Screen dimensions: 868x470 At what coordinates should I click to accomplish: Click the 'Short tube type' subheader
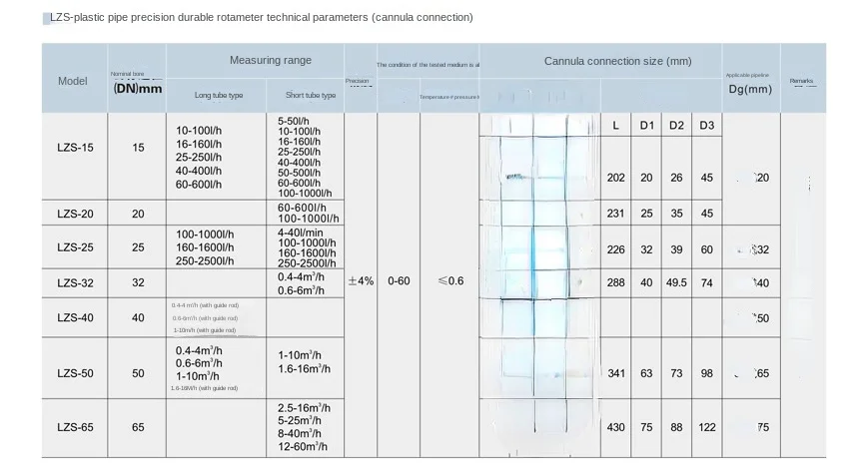point(311,95)
